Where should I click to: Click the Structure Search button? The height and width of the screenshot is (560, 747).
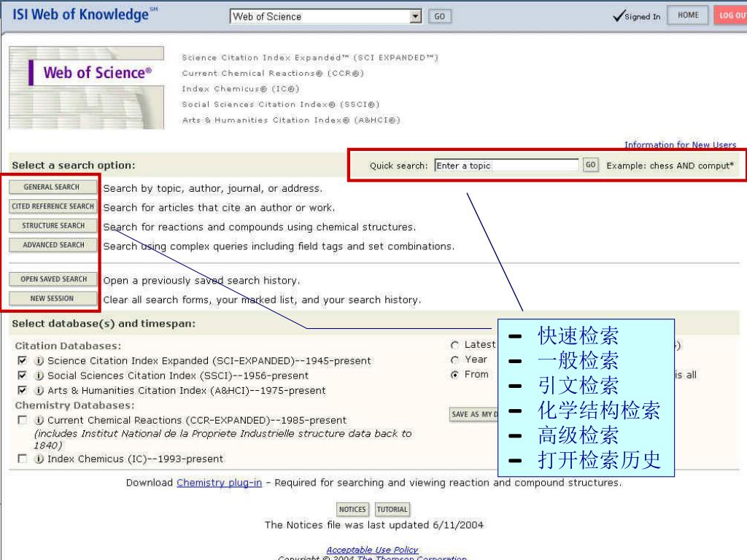click(53, 226)
